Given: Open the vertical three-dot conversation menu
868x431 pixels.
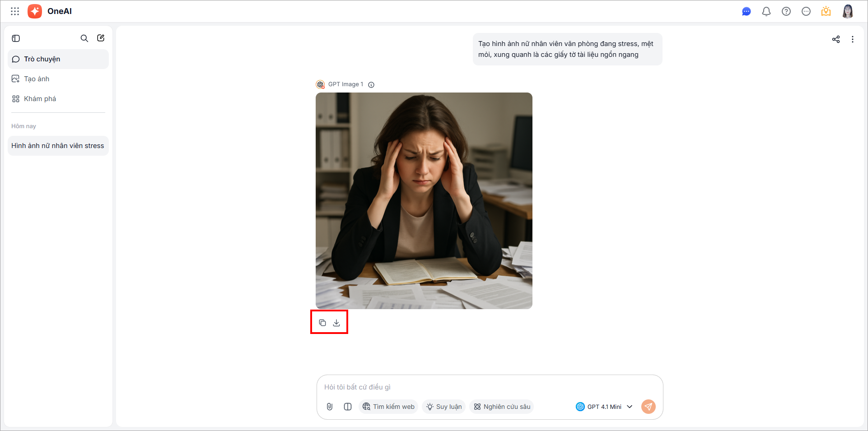Looking at the screenshot, I should 853,39.
